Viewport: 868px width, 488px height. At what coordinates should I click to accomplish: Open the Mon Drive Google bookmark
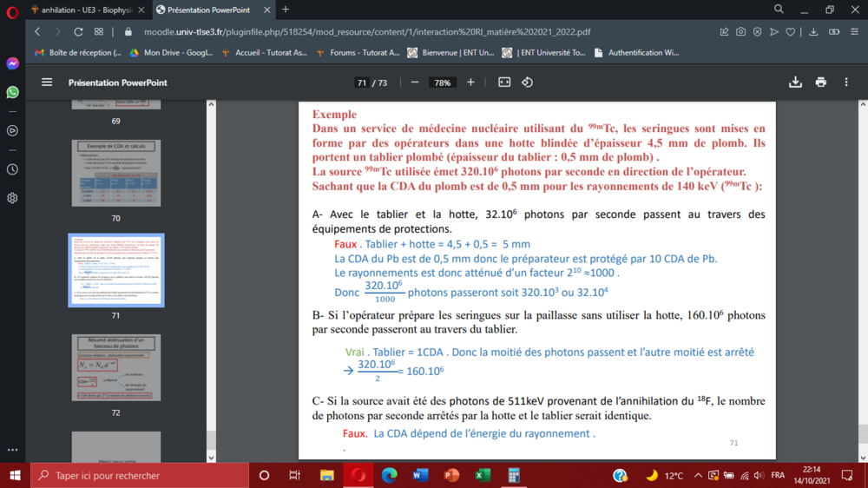point(171,52)
